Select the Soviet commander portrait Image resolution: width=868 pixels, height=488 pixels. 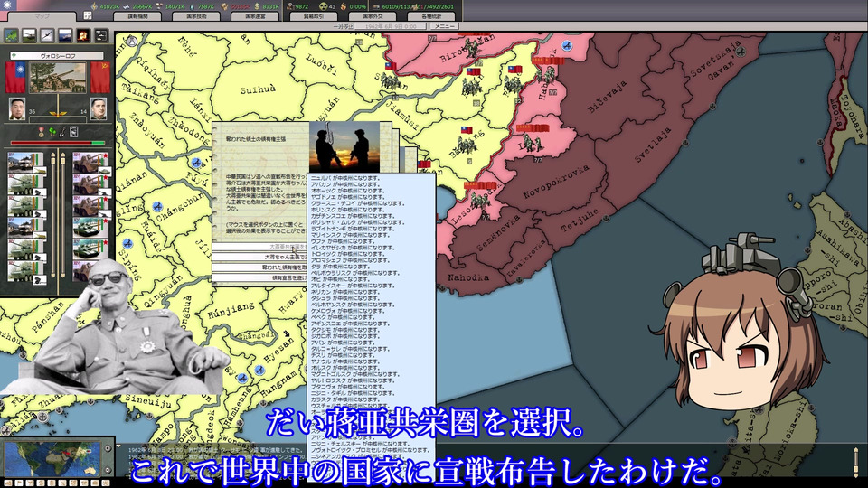click(x=98, y=109)
